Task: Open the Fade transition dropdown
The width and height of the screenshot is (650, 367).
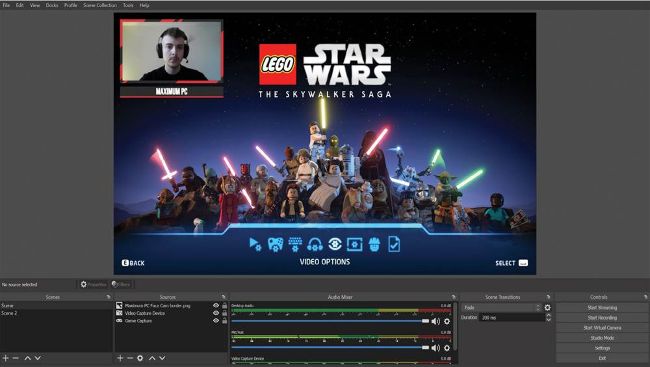Action: [x=502, y=308]
